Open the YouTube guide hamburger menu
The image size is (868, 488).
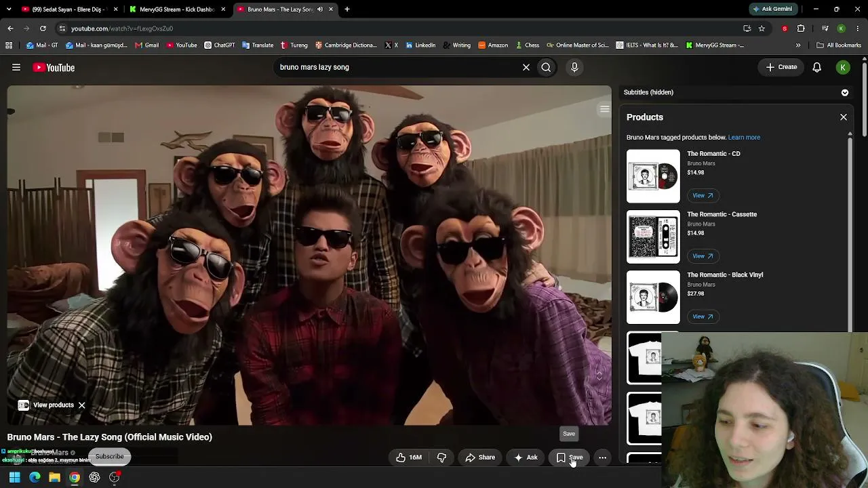[16, 67]
